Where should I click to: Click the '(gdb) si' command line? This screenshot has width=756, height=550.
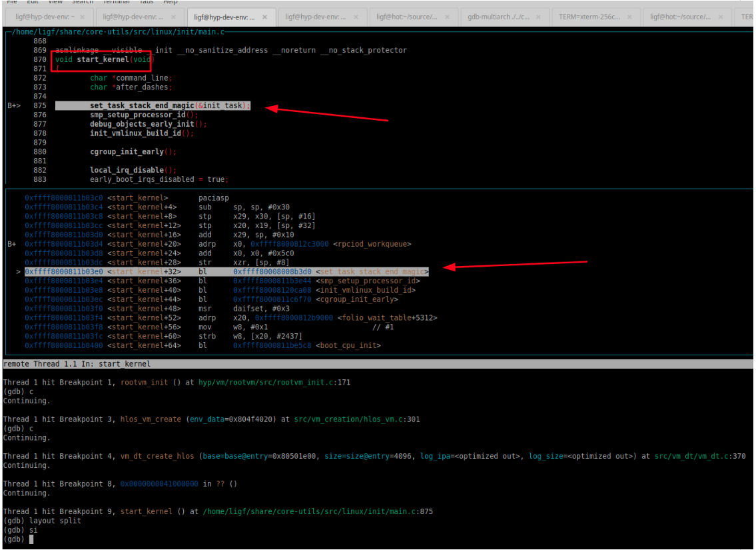[20, 530]
